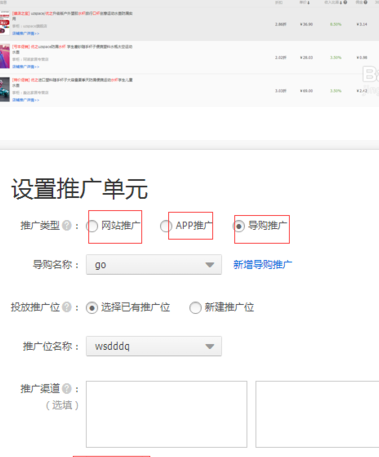This screenshot has height=457, width=379.
Task: Click the ¥36.90 price value
Action: click(x=306, y=24)
